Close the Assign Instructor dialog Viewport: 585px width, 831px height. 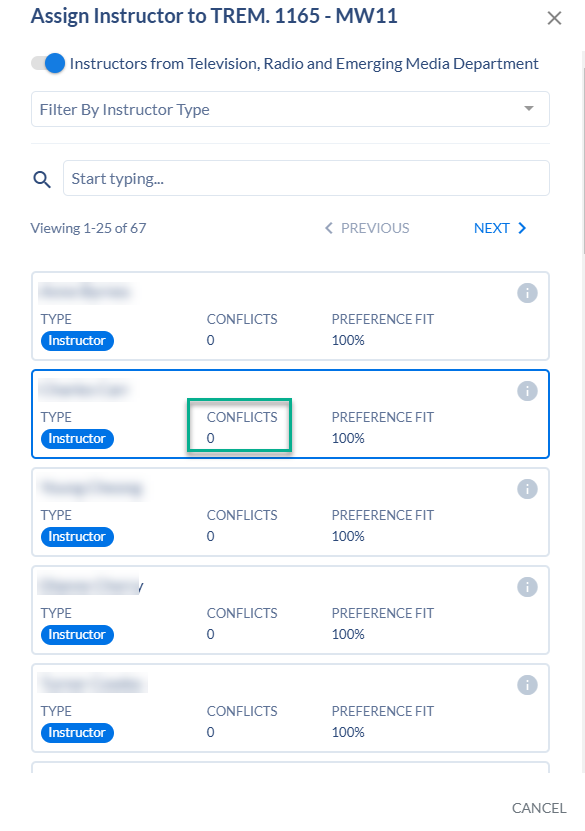coord(554,18)
